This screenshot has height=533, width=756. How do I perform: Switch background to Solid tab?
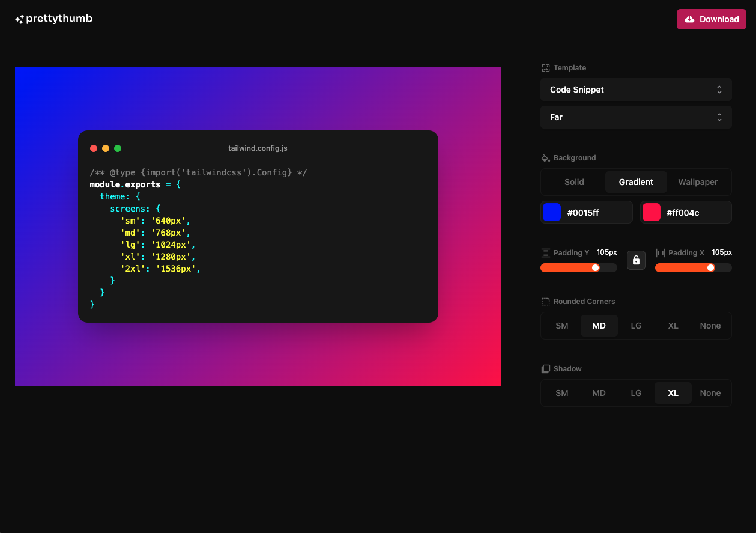(574, 182)
